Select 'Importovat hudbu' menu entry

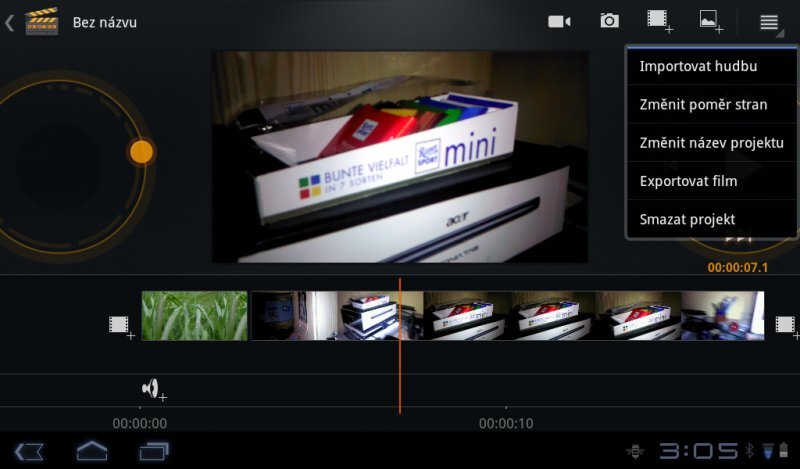698,67
